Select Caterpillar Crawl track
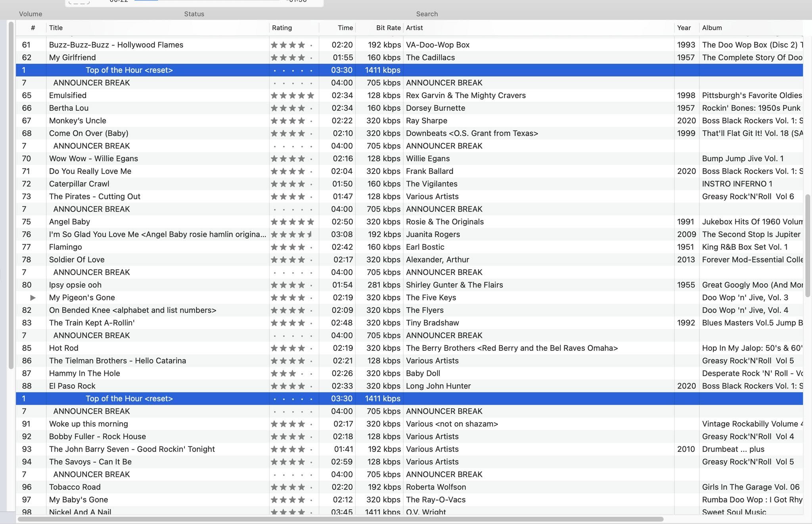812x524 pixels. 409,184
